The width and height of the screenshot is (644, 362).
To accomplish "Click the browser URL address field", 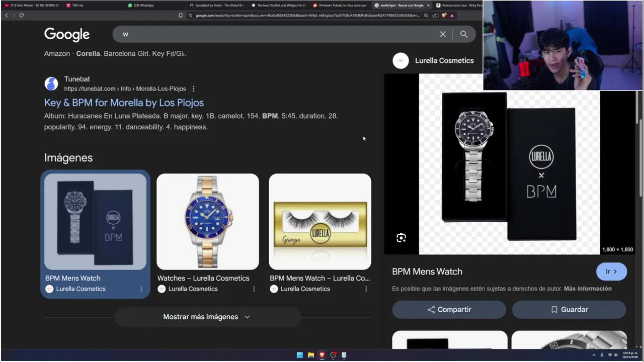I will coord(307,15).
